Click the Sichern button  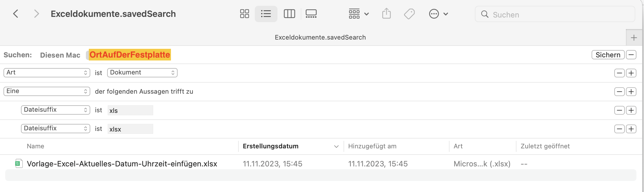click(x=608, y=55)
